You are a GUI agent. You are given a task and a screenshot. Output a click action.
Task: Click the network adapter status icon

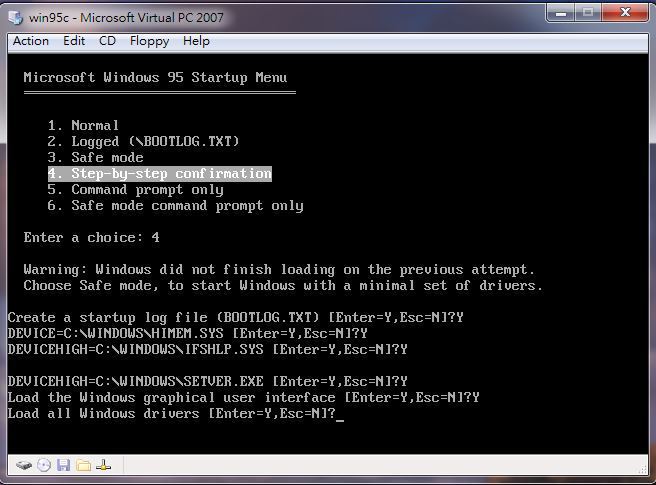click(103, 465)
